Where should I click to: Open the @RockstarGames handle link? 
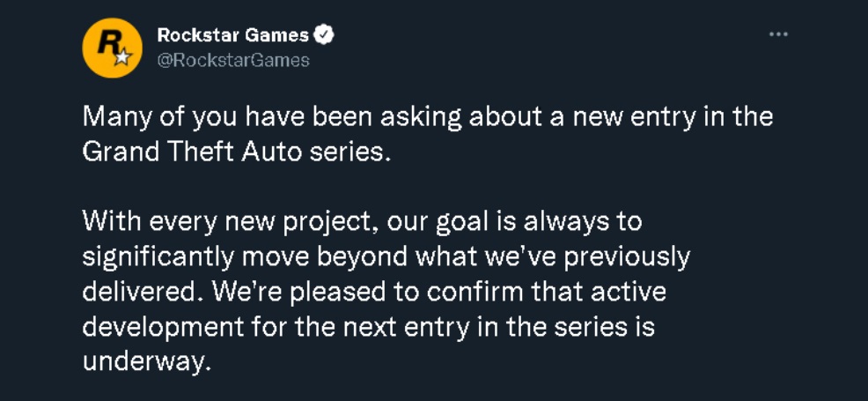(x=233, y=60)
